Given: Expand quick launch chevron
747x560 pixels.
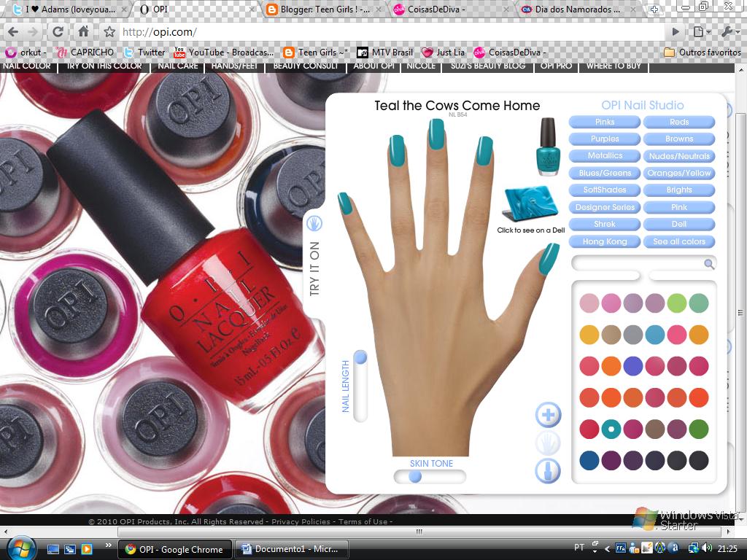Looking at the screenshot, I should click(109, 545).
